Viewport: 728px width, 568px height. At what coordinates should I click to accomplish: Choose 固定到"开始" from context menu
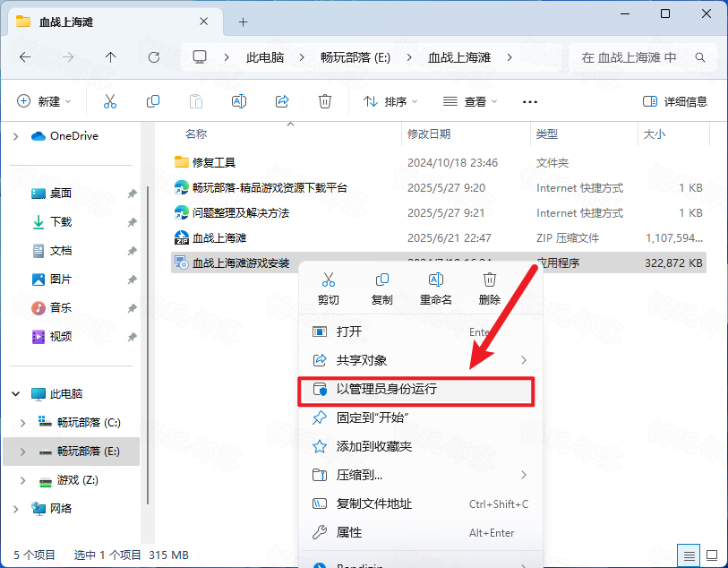coord(421,418)
